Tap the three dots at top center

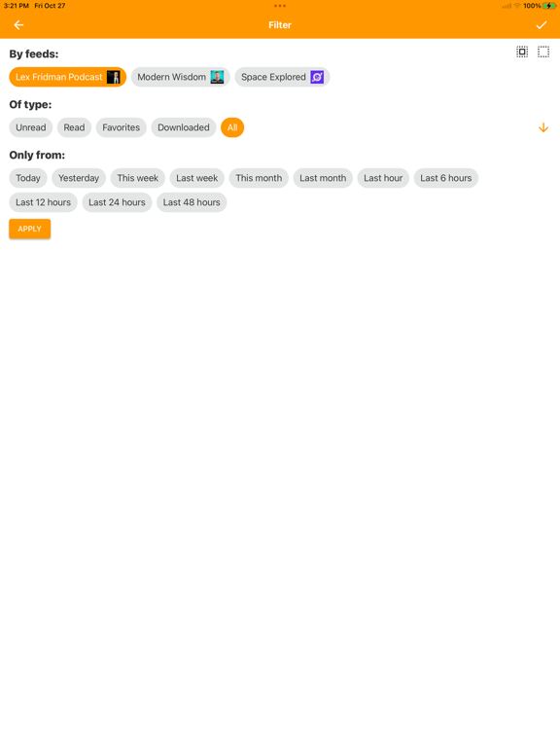[x=280, y=6]
